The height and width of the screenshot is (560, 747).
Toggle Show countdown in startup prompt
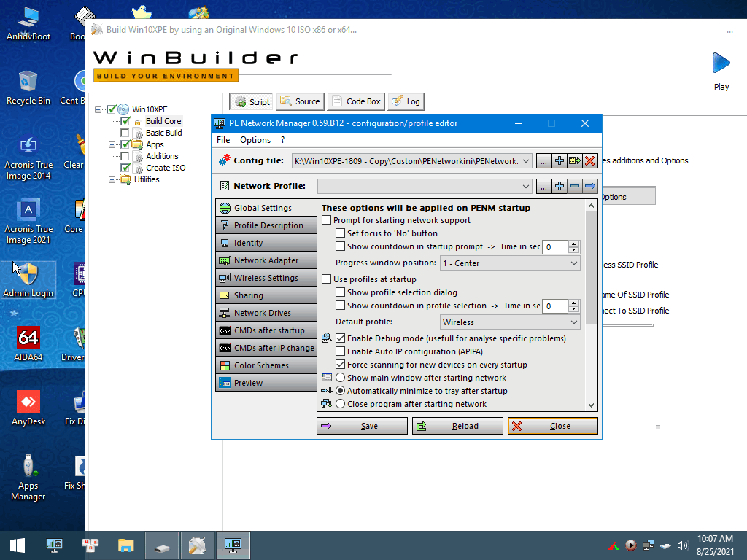point(340,246)
